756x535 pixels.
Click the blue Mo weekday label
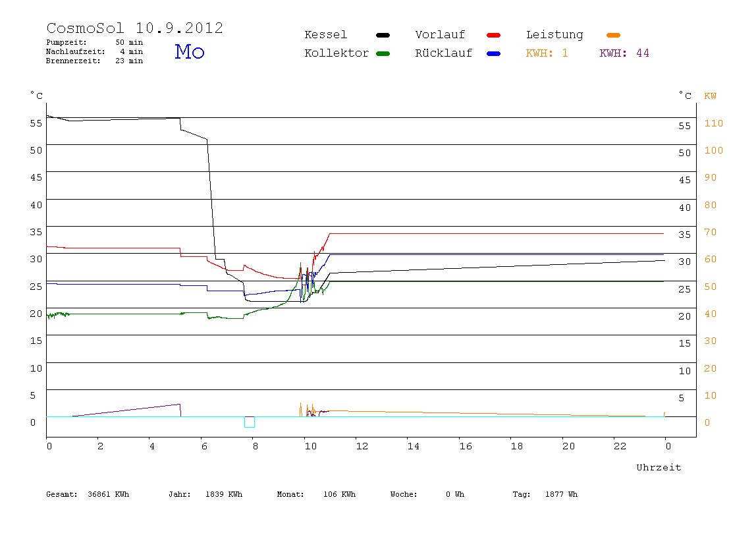point(190,51)
